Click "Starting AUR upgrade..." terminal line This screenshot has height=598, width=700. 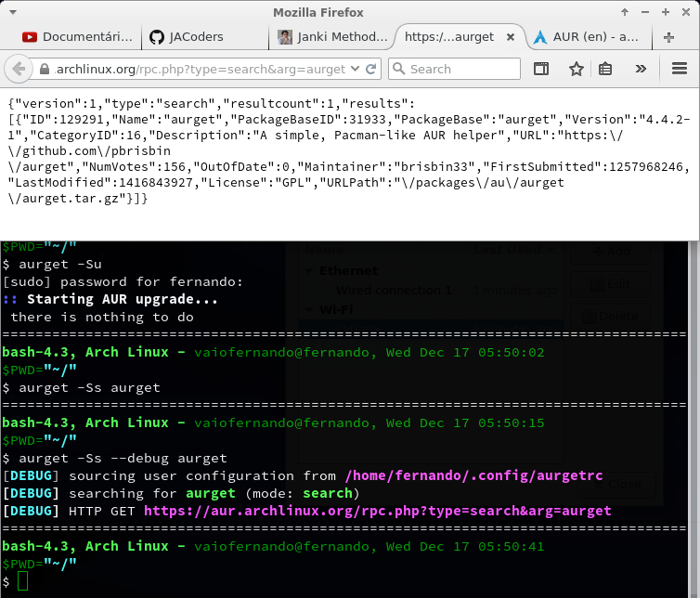pos(122,299)
